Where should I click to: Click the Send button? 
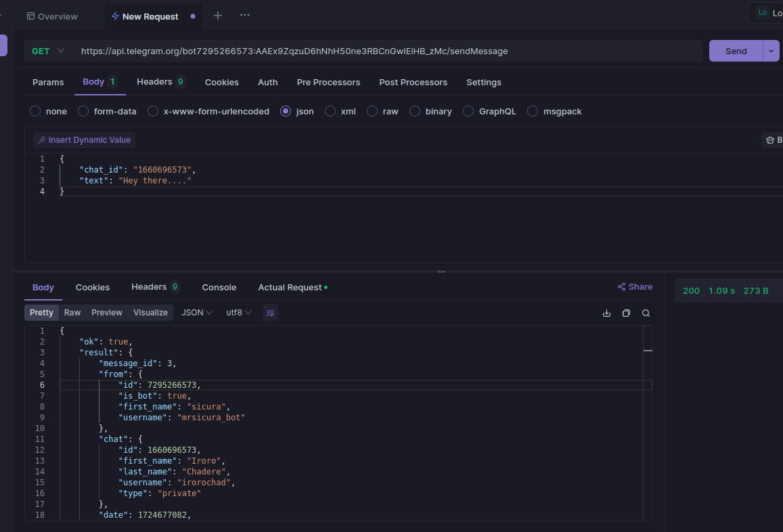(x=736, y=51)
